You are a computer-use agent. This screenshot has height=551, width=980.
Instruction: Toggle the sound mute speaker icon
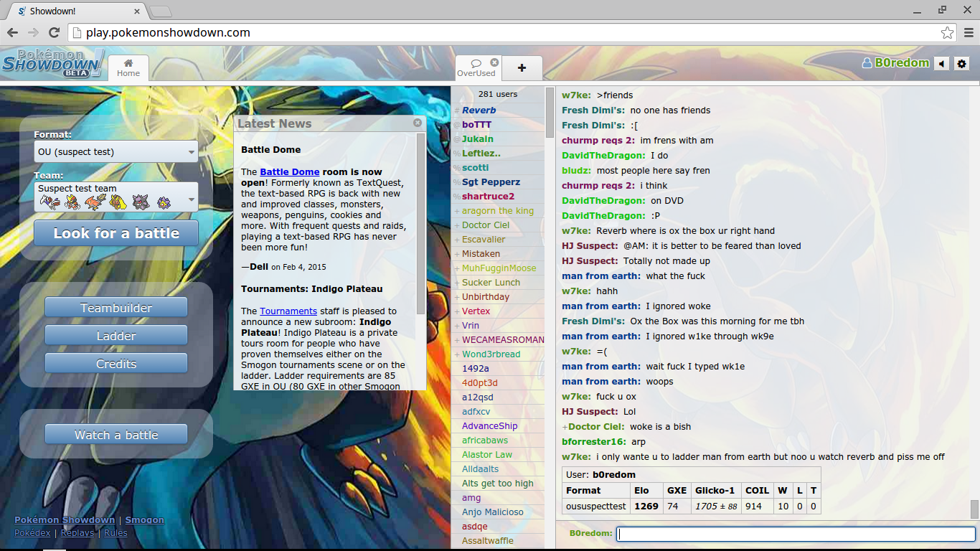point(942,64)
